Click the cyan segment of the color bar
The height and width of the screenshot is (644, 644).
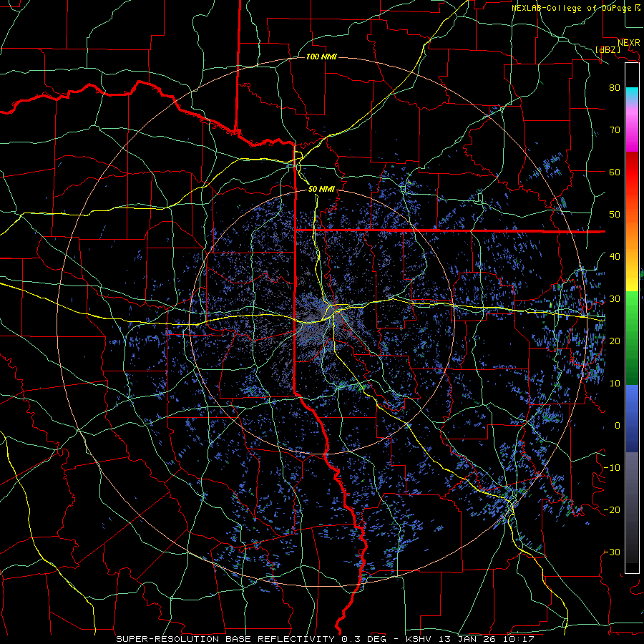pos(632,94)
